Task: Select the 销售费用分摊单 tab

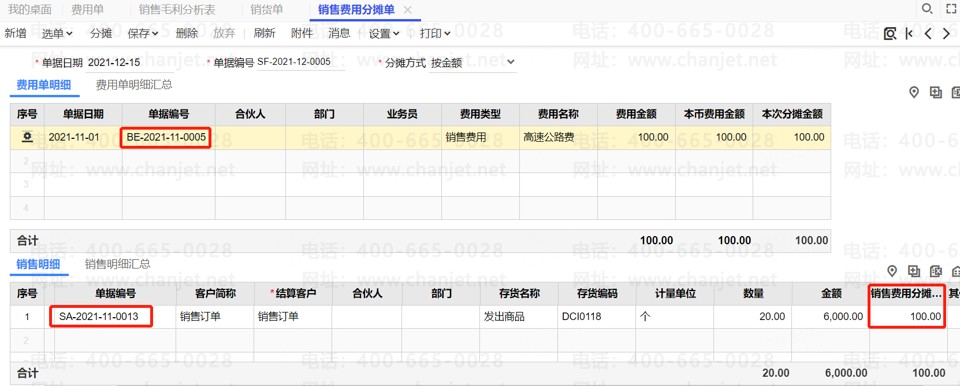Action: click(356, 10)
